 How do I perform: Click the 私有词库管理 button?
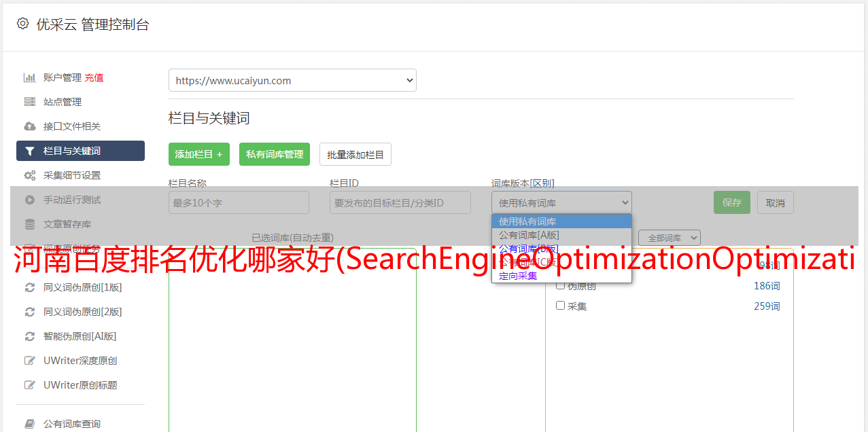(x=275, y=154)
